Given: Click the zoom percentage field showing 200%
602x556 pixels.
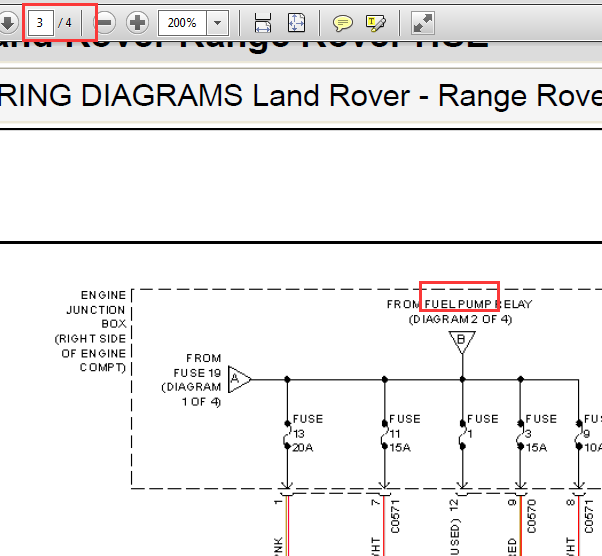Looking at the screenshot, I should coord(182,23).
